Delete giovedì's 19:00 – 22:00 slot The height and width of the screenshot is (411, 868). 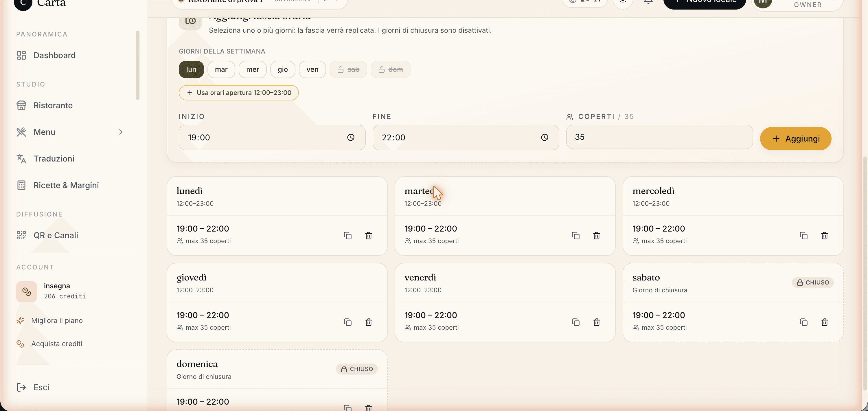pos(369,322)
